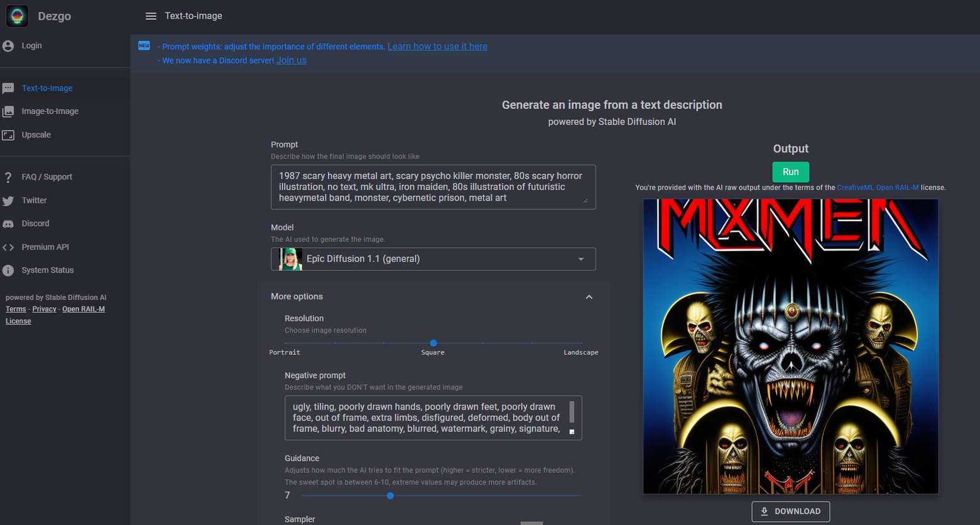
Task: Open the Twitter sidebar label
Action: point(34,200)
